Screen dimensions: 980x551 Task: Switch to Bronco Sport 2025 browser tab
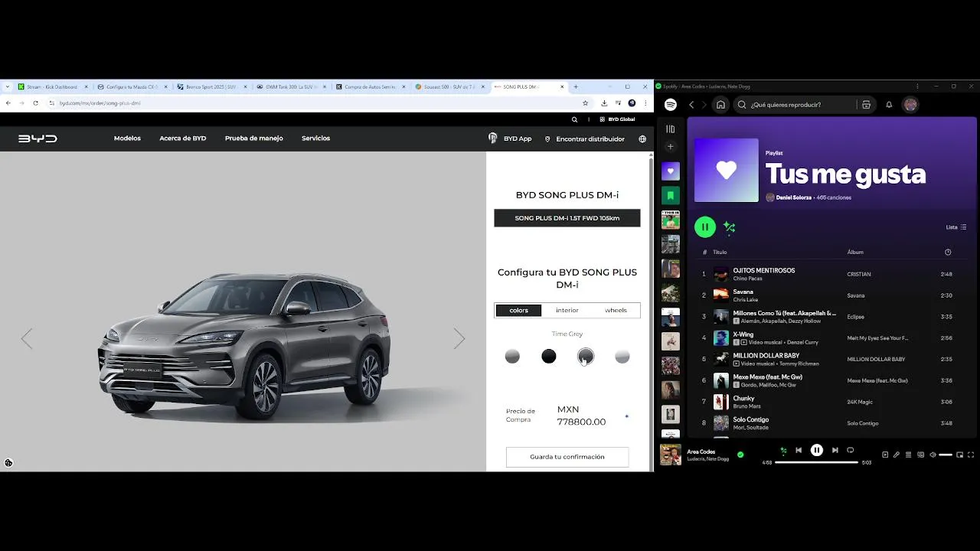(x=212, y=86)
